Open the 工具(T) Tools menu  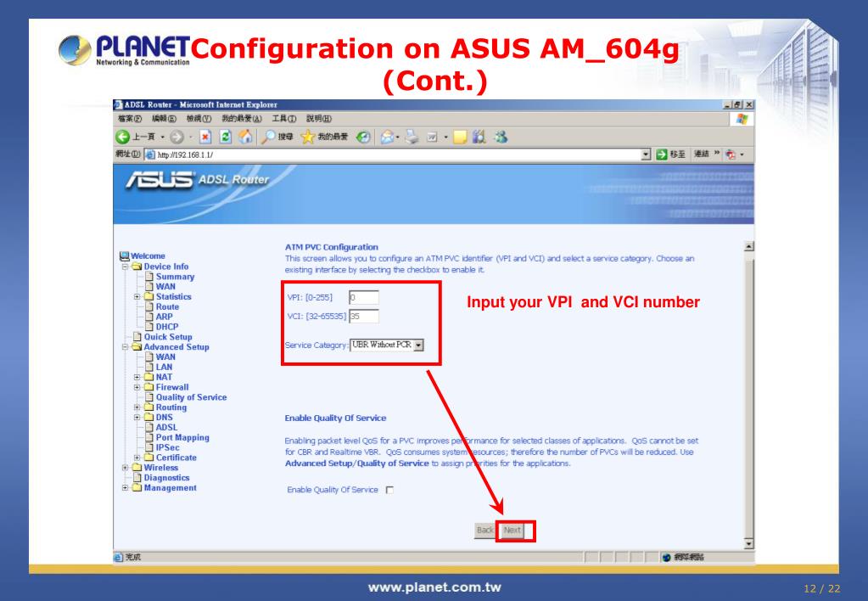(284, 119)
